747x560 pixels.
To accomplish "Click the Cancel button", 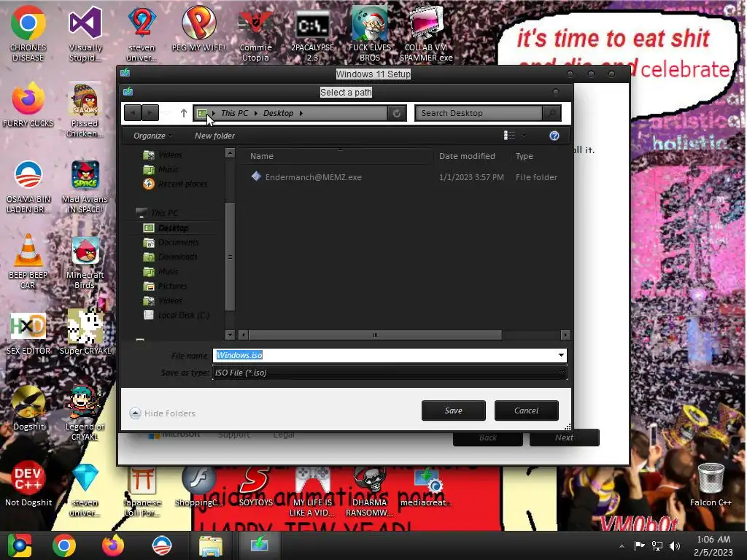I will click(527, 411).
